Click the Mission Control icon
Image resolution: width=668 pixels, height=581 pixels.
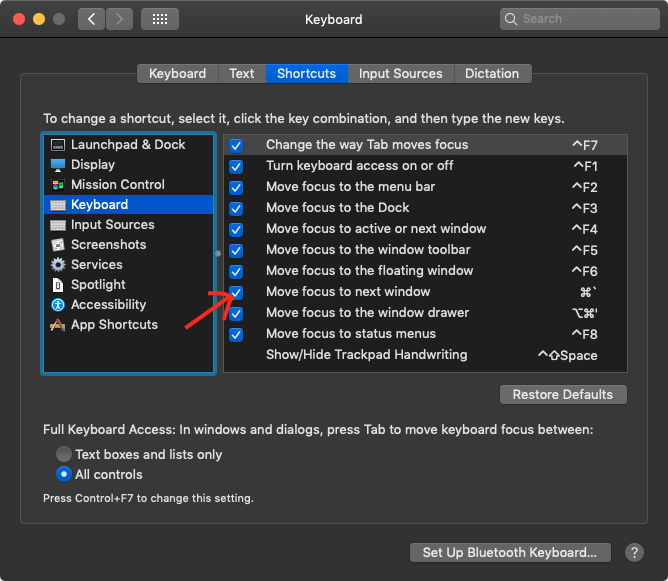pyautogui.click(x=58, y=185)
